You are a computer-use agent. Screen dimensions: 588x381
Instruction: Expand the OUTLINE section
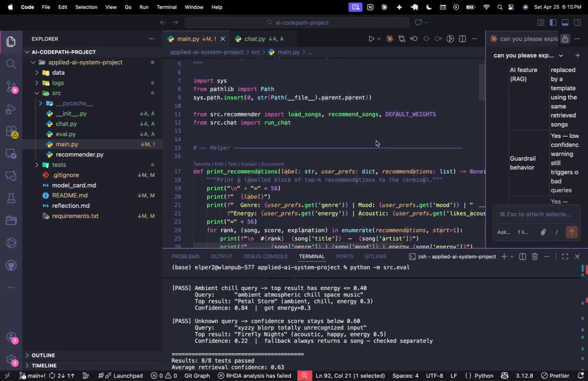[x=43, y=355]
